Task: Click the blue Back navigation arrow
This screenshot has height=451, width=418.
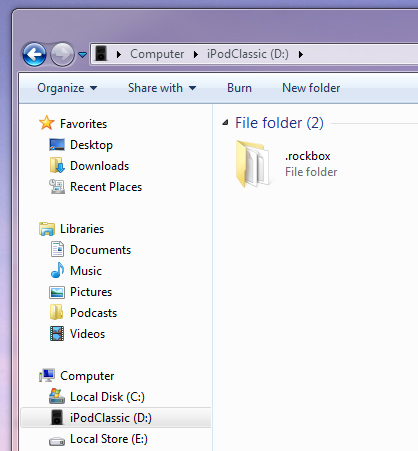Action: [34, 54]
